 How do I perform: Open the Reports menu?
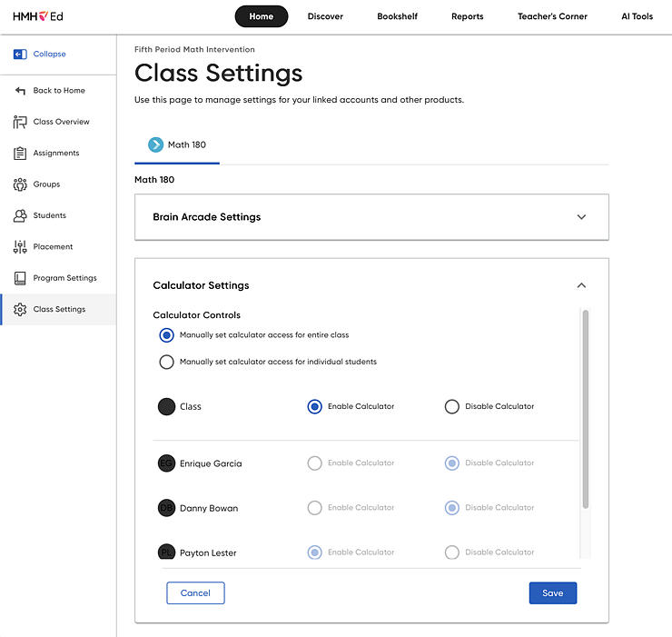point(467,16)
